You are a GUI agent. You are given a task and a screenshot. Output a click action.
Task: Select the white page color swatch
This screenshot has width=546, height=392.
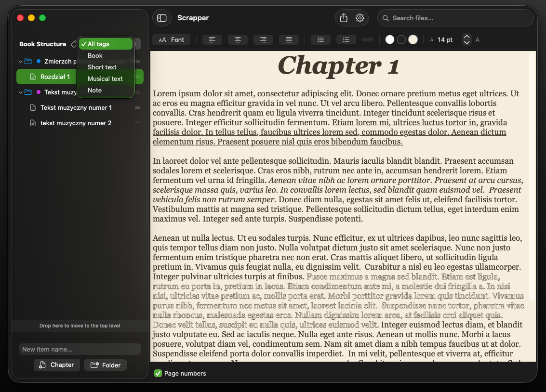coord(390,39)
